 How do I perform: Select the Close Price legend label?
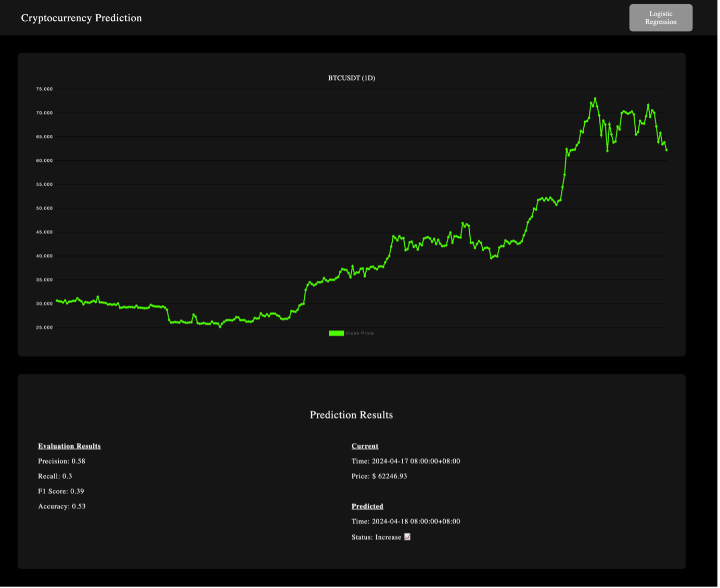[361, 334]
